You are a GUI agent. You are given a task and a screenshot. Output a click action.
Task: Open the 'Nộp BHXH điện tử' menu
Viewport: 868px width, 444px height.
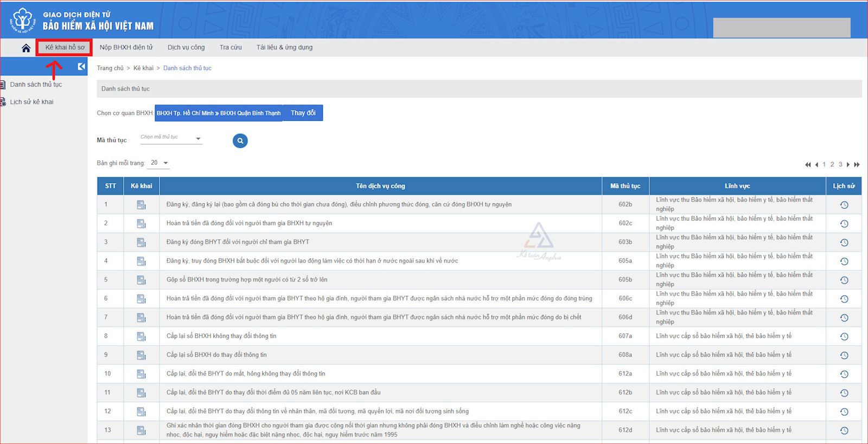[126, 48]
